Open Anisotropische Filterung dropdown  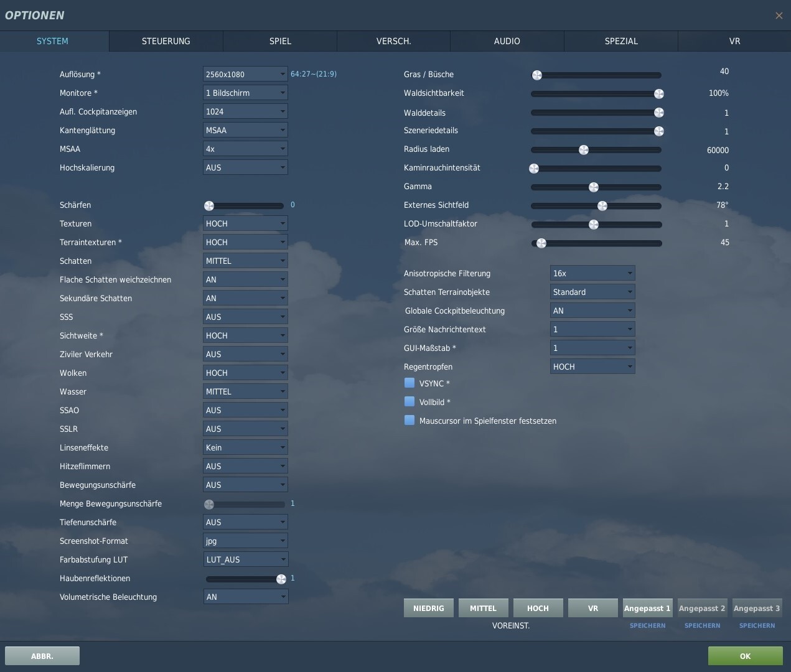592,273
